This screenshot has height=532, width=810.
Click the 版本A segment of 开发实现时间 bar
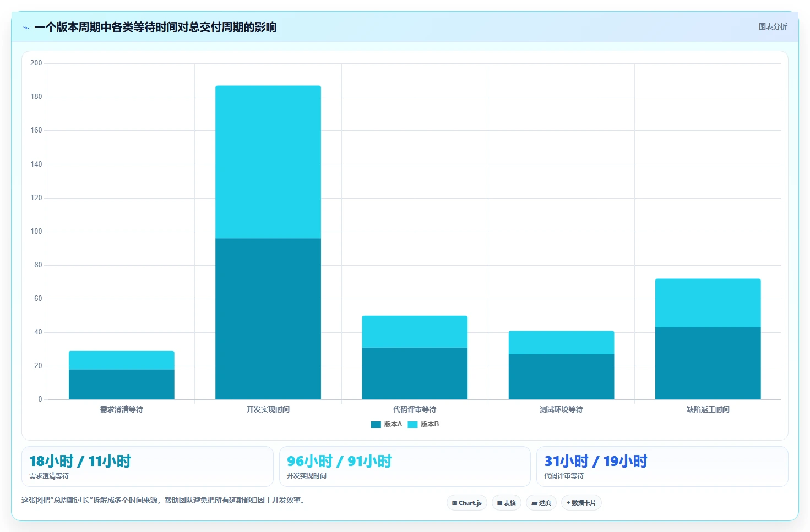click(x=268, y=319)
